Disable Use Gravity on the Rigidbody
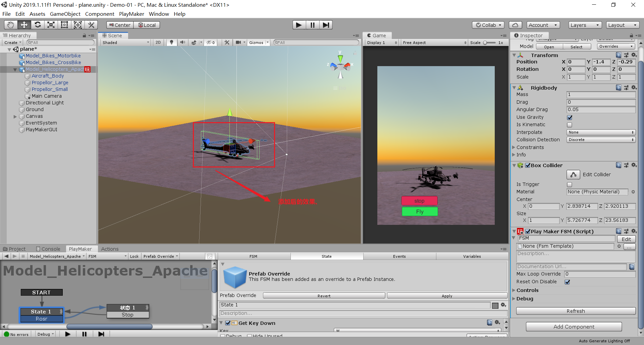The width and height of the screenshot is (644, 345). (569, 117)
